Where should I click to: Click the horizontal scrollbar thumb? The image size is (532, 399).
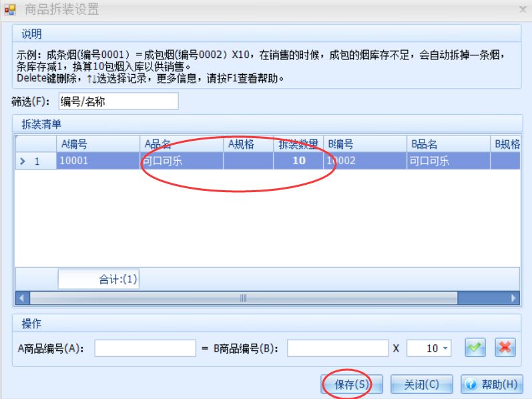tap(244, 298)
